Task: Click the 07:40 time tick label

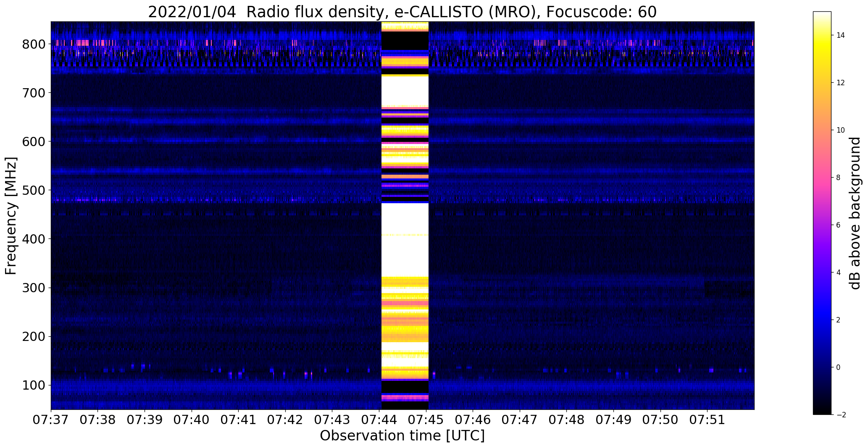Action: tap(192, 420)
